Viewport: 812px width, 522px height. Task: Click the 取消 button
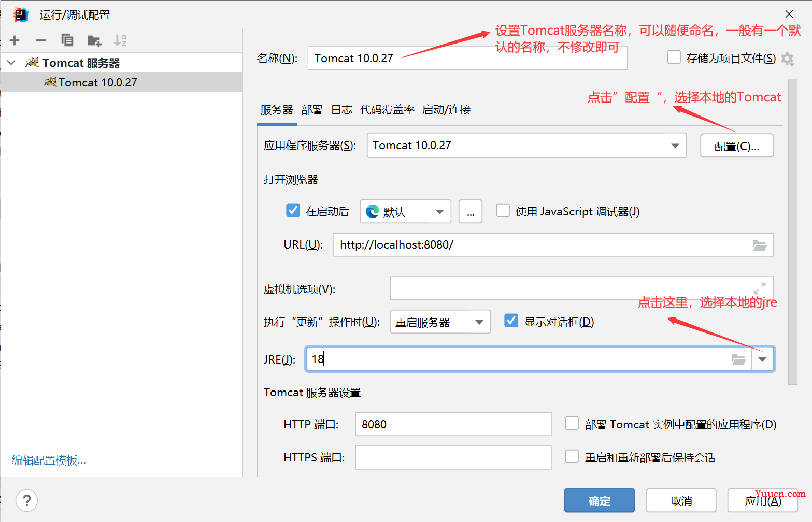[x=681, y=500]
